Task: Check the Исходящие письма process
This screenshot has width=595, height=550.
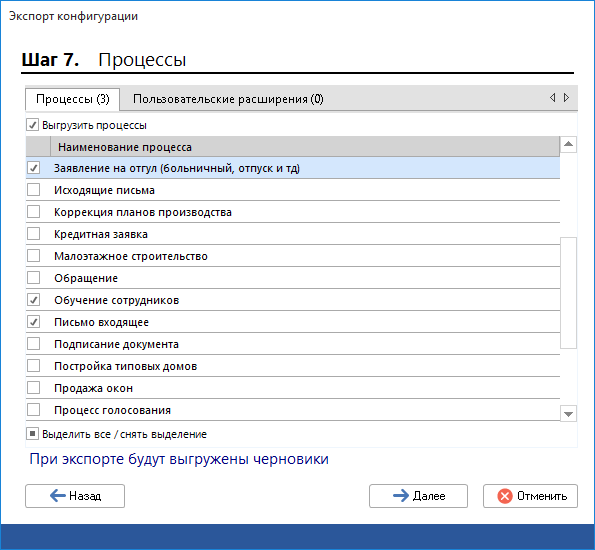Action: [x=33, y=190]
